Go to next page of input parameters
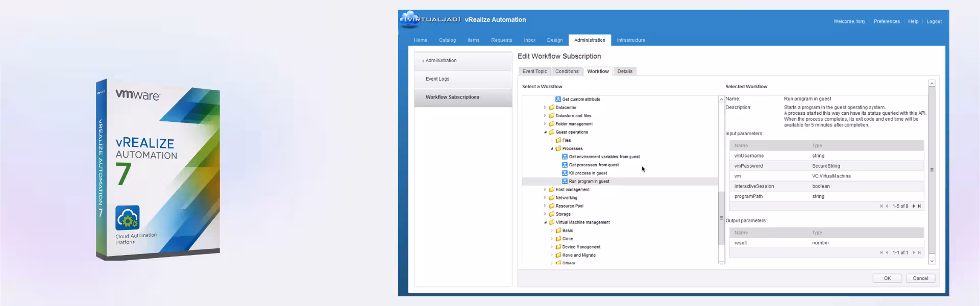The image size is (980, 306). point(914,206)
